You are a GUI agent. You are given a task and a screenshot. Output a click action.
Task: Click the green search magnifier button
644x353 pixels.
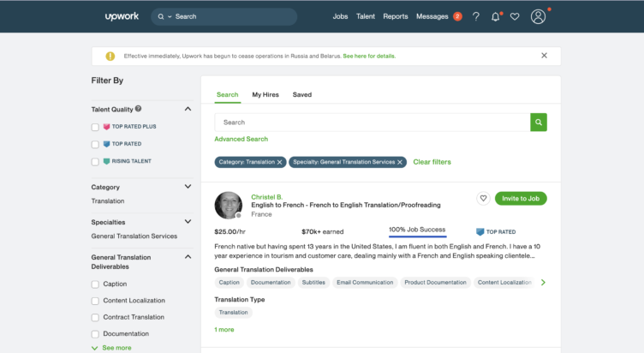[538, 123]
